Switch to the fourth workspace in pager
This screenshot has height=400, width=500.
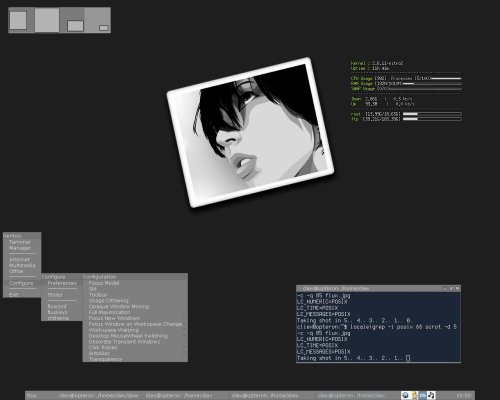pyautogui.click(x=98, y=20)
